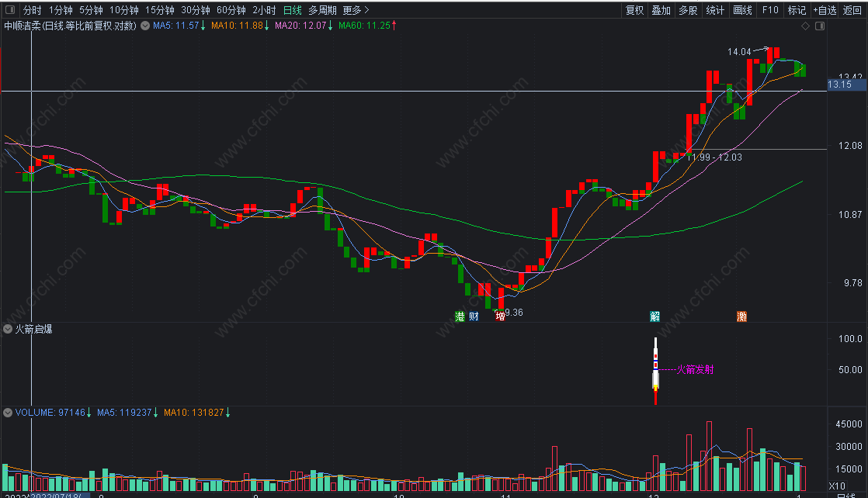Click the 增 event marker icon
Viewport: 868px width, 498px height.
499,316
